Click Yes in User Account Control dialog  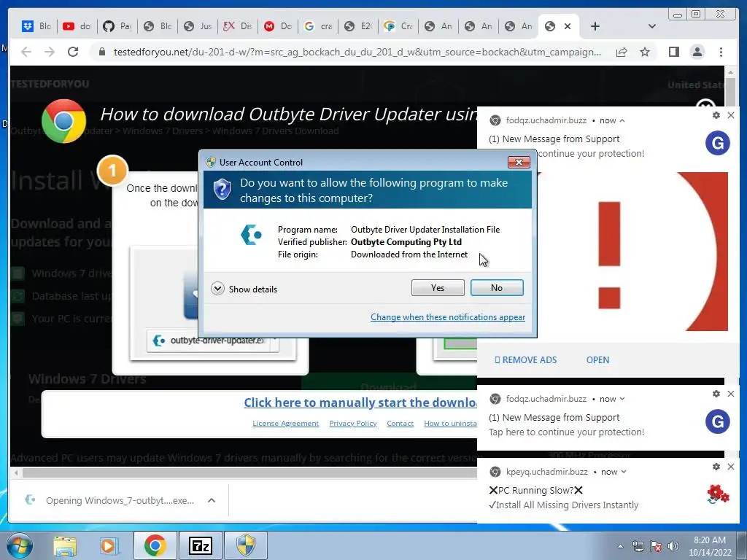438,287
